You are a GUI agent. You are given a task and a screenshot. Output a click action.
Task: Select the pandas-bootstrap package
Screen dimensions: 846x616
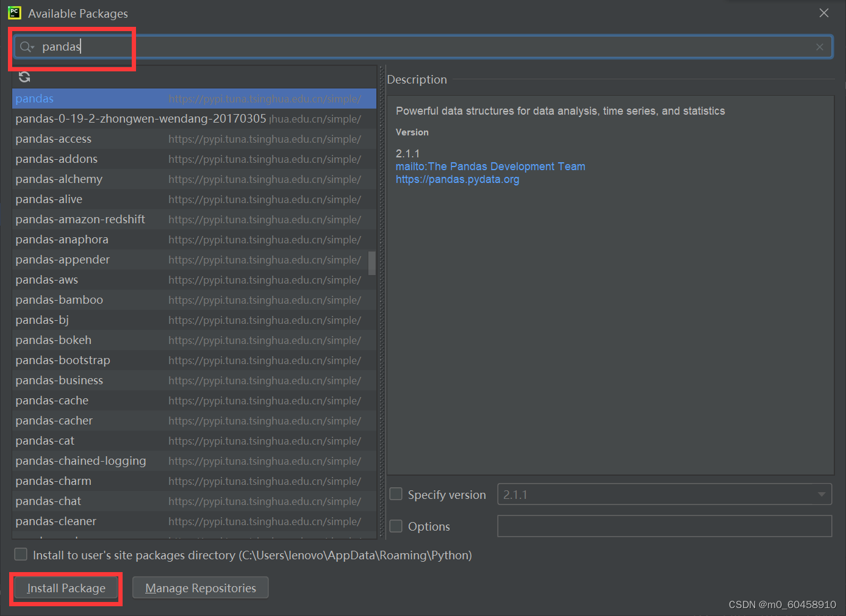click(x=194, y=360)
